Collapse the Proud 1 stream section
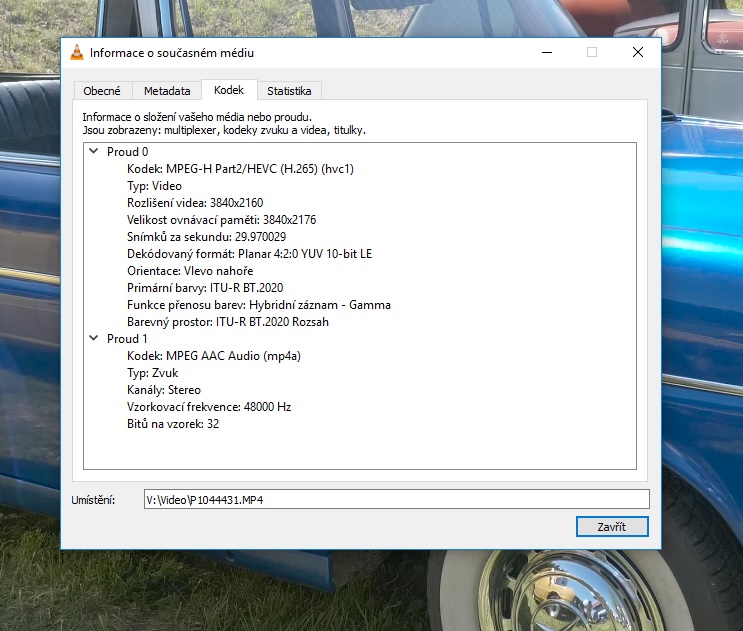 point(94,339)
